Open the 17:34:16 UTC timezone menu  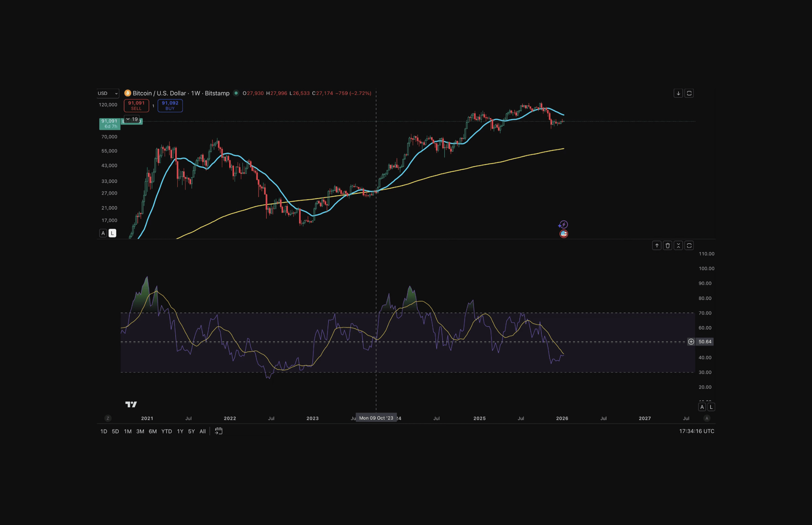697,431
